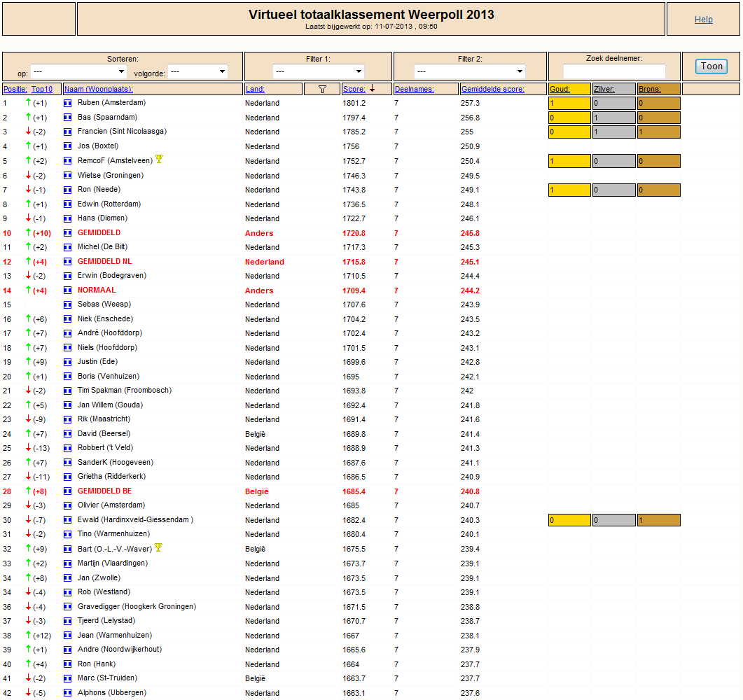Sort by Gemiddelde score column header
This screenshot has height=700, width=743.
pos(493,89)
